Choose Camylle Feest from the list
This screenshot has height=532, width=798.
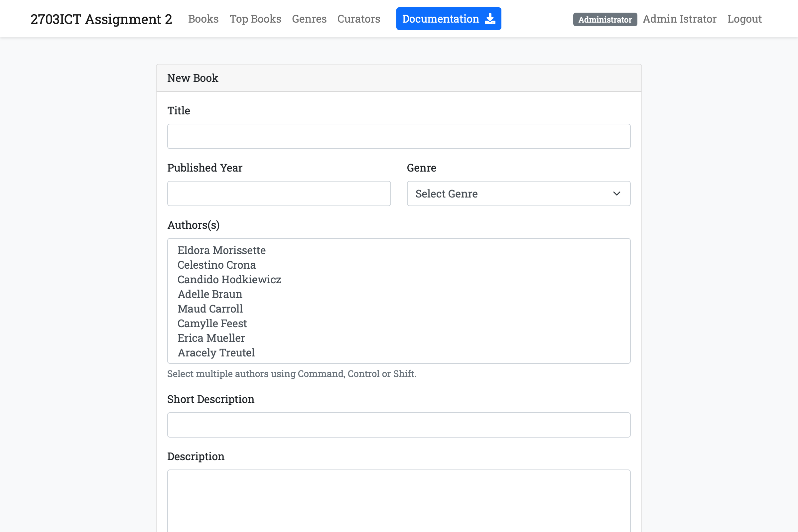(x=399, y=323)
